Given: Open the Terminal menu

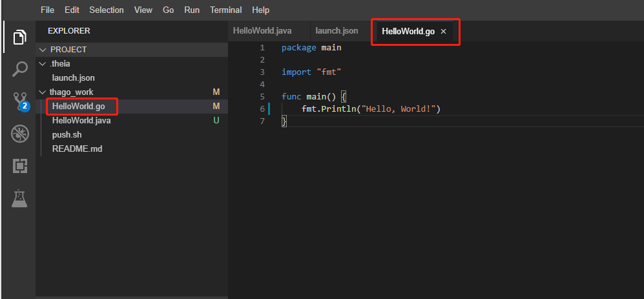Looking at the screenshot, I should click(225, 10).
